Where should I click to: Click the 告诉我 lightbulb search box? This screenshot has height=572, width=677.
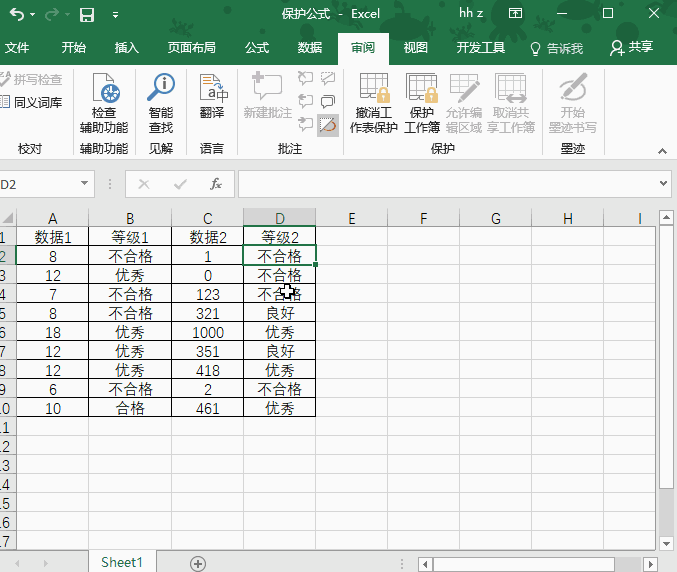tap(557, 48)
